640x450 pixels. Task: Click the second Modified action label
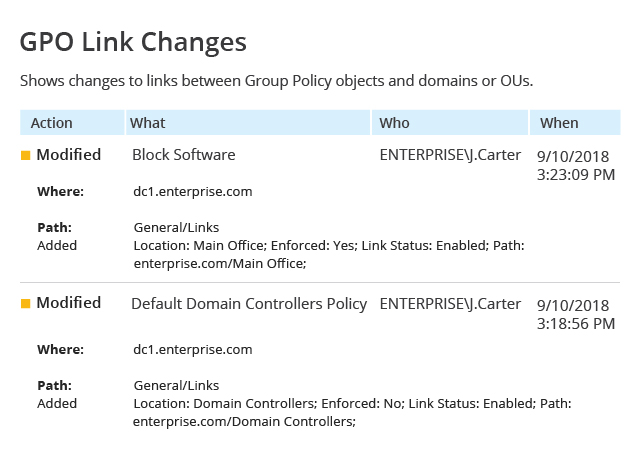69,303
